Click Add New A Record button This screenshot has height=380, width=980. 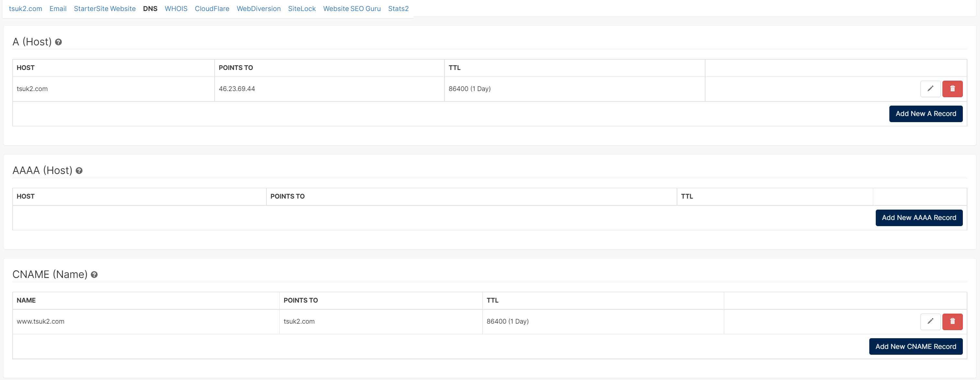pyautogui.click(x=926, y=114)
